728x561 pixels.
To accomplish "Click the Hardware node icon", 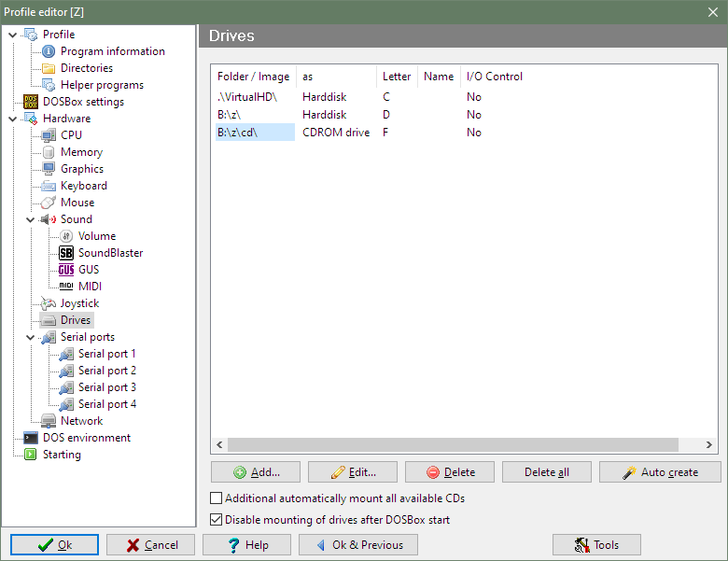I will pos(31,119).
